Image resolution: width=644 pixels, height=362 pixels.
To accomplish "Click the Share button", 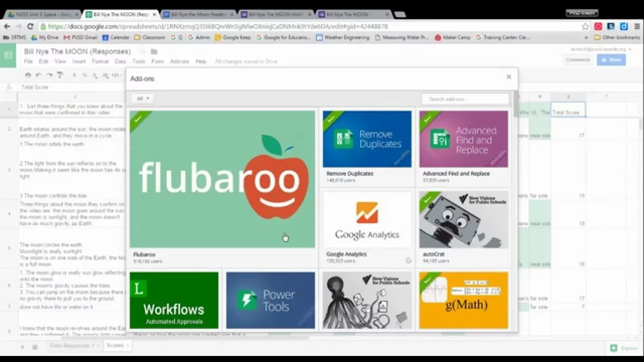I will [x=611, y=60].
